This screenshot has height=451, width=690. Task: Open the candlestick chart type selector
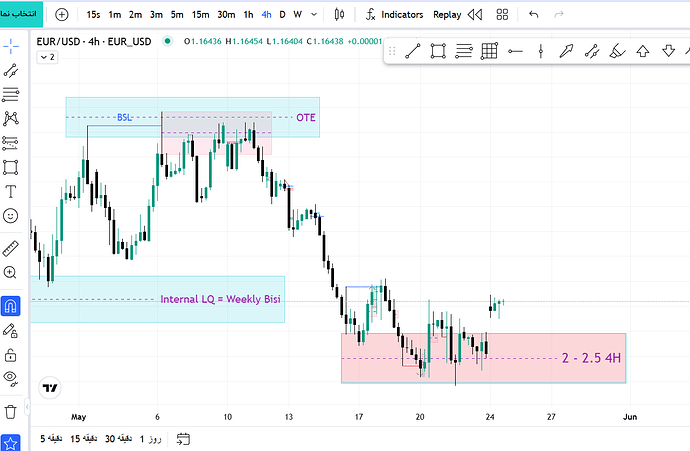click(339, 15)
